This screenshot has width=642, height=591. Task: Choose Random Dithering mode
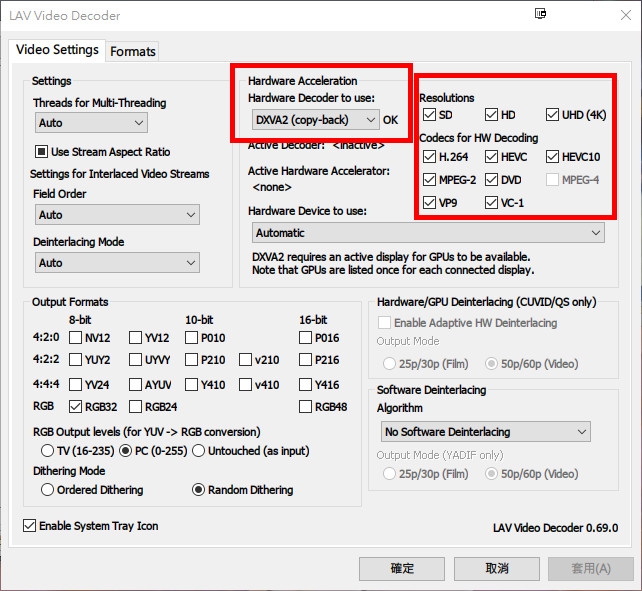199,489
